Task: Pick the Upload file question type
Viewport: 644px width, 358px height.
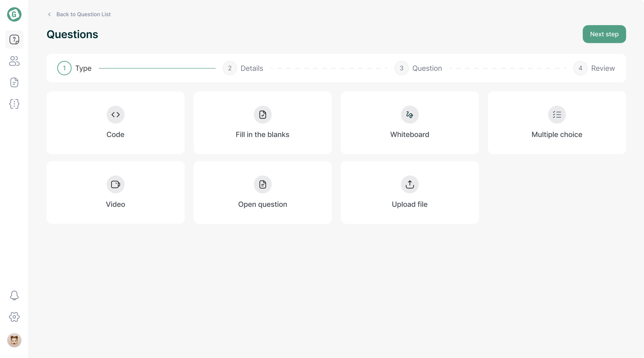Action: pyautogui.click(x=409, y=192)
